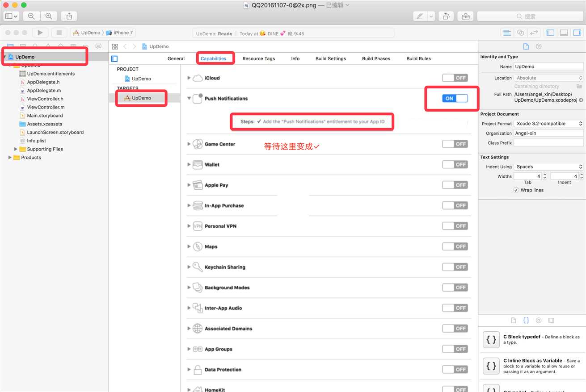The image size is (586, 392).
Task: Choose the iPhone 7 run destination
Action: coord(119,33)
